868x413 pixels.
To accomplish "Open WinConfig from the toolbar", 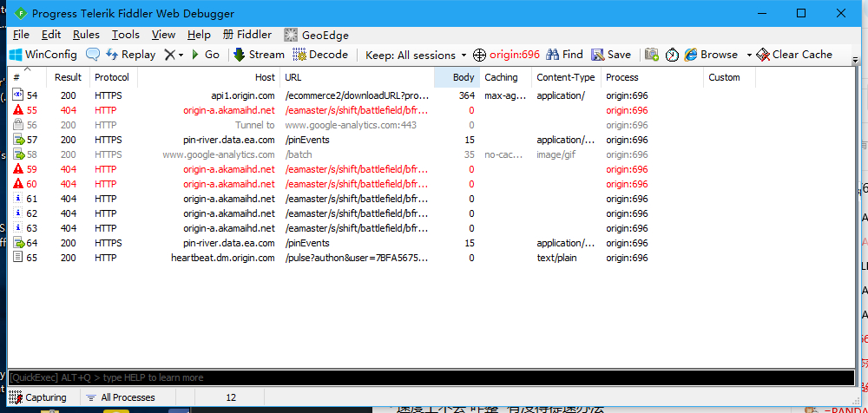I will pyautogui.click(x=43, y=55).
